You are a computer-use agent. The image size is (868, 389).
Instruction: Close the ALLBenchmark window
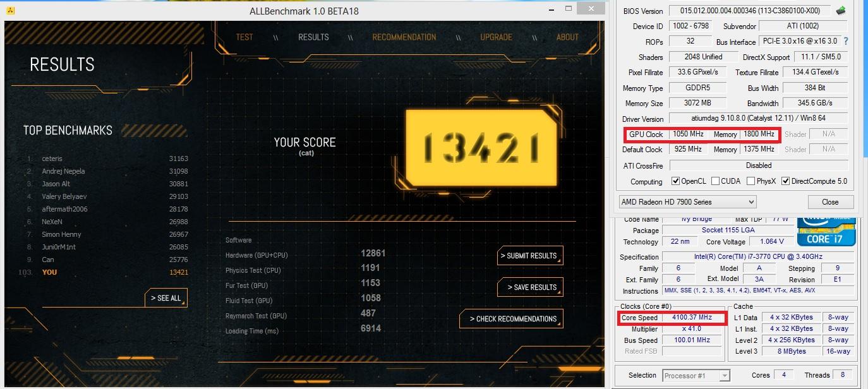[x=591, y=9]
